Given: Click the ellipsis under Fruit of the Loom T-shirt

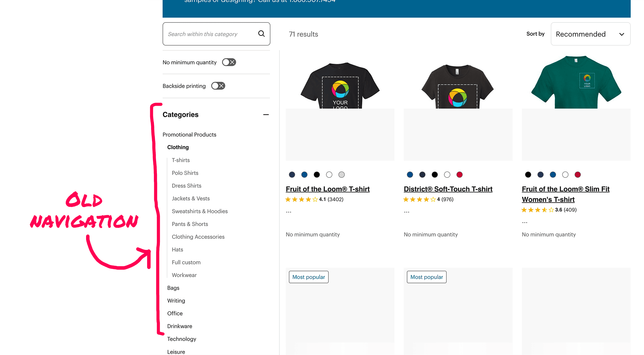Looking at the screenshot, I should 289,212.
